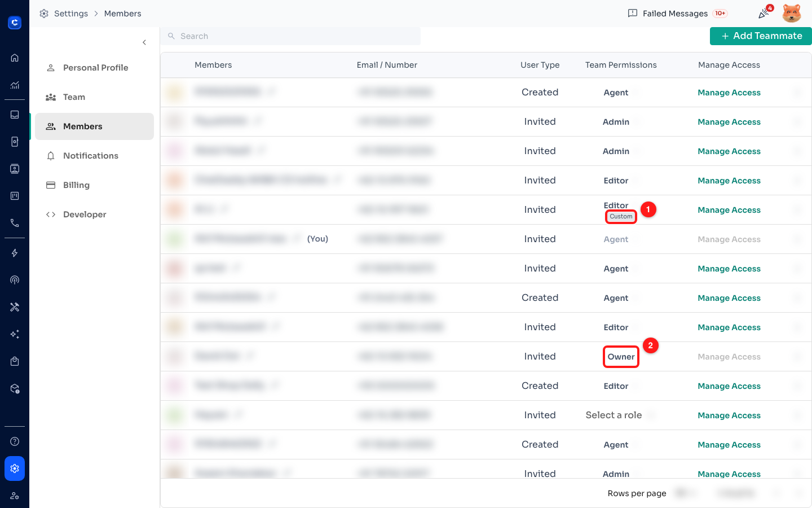Image resolution: width=812 pixels, height=508 pixels.
Task: Focus the Search members field
Action: coord(290,36)
